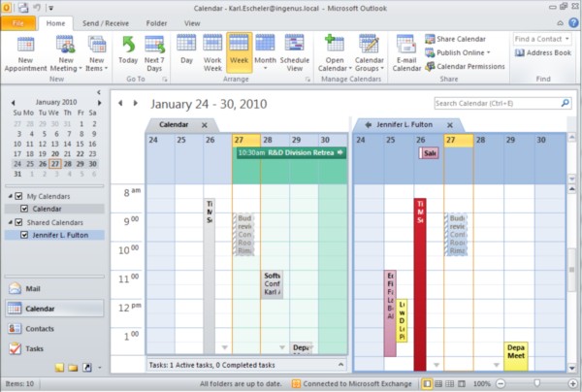
Task: Show the Next 7 Days
Action: pyautogui.click(x=154, y=53)
